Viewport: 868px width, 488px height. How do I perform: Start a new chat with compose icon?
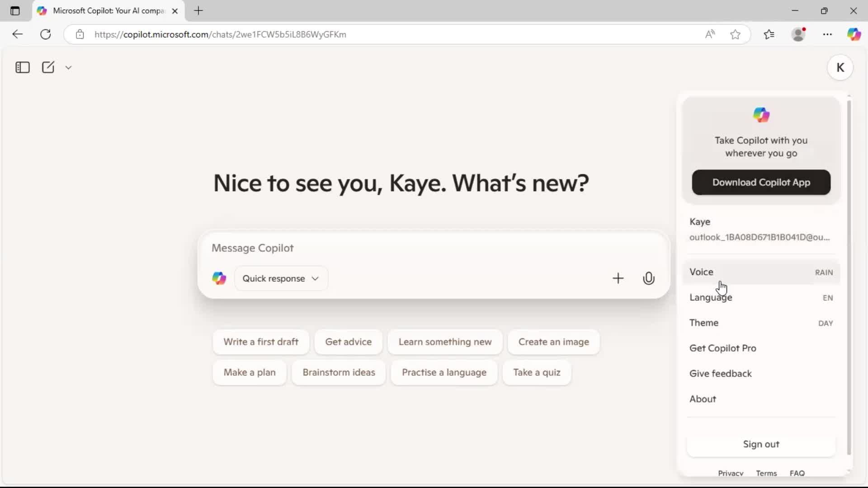click(48, 67)
